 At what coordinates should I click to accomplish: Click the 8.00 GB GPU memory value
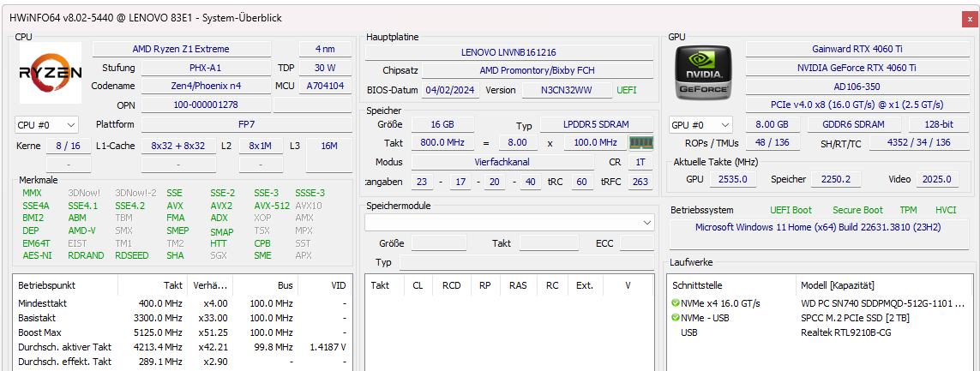point(773,124)
